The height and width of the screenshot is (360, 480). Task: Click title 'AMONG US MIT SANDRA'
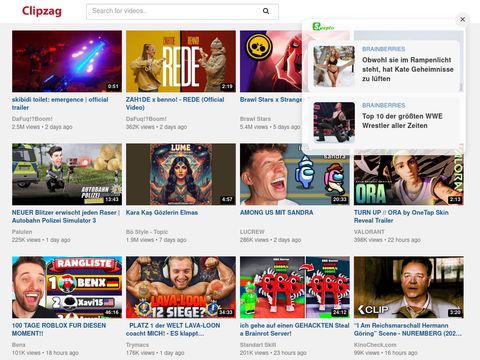click(276, 212)
